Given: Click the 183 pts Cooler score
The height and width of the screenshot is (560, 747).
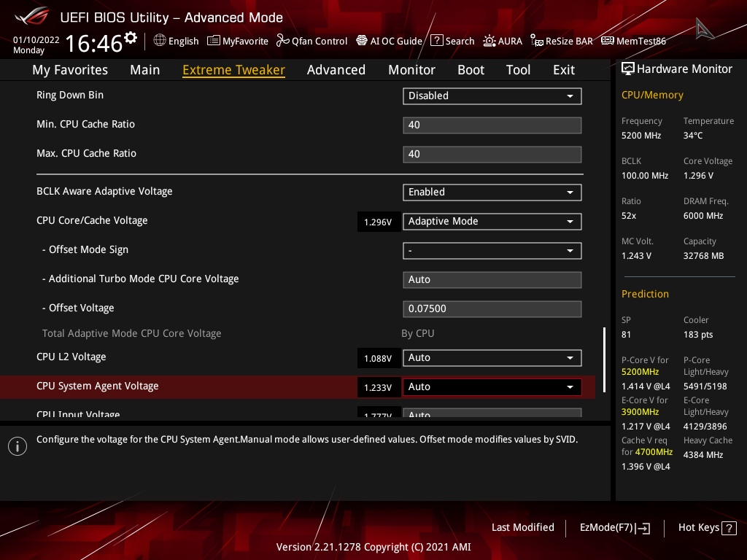Looking at the screenshot, I should click(698, 334).
